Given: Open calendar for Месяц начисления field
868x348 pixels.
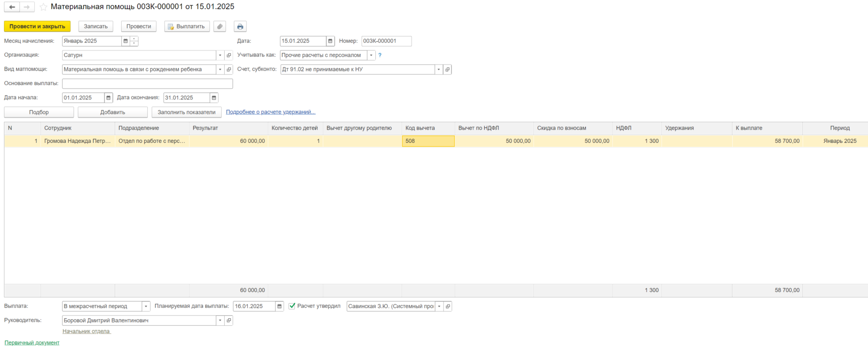Looking at the screenshot, I should 126,41.
